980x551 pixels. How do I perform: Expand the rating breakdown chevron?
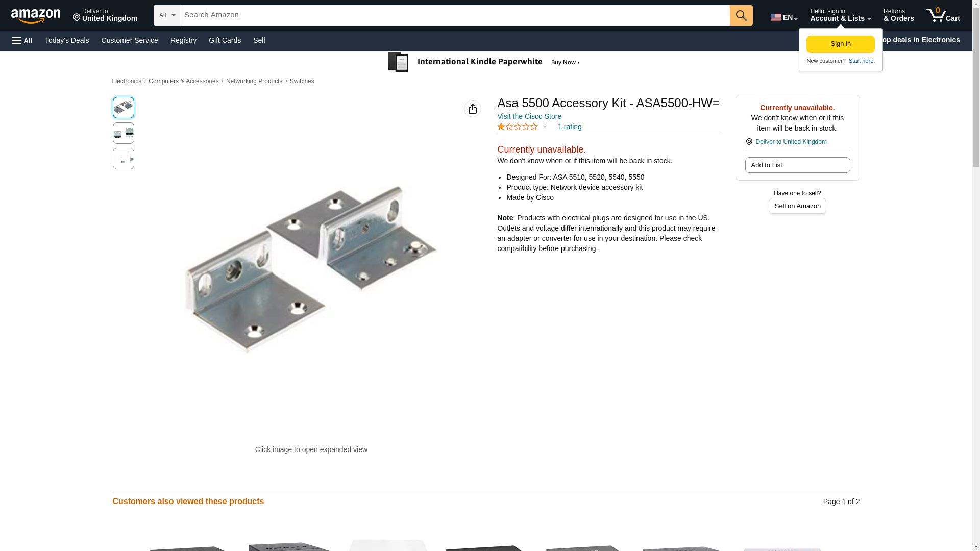click(x=545, y=127)
